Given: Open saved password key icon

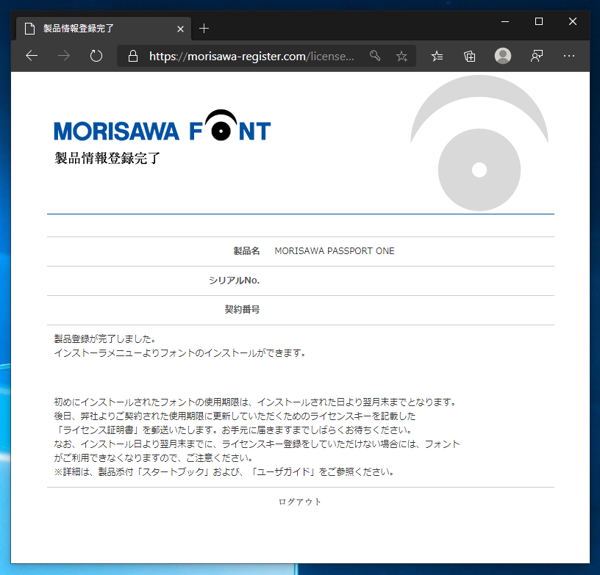Looking at the screenshot, I should click(x=375, y=56).
